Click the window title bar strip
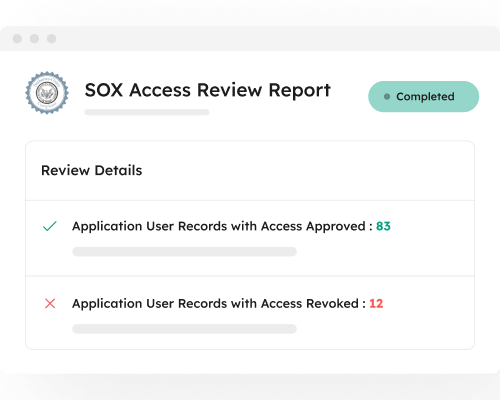This screenshot has width=500, height=400. pyautogui.click(x=250, y=39)
